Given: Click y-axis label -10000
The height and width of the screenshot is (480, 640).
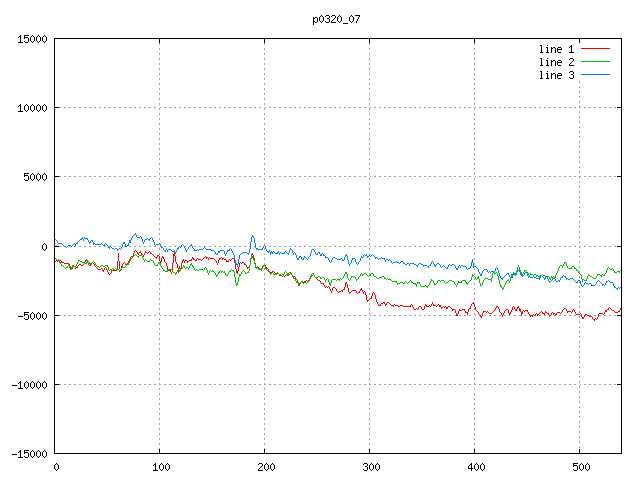Looking at the screenshot, I should [29, 385].
